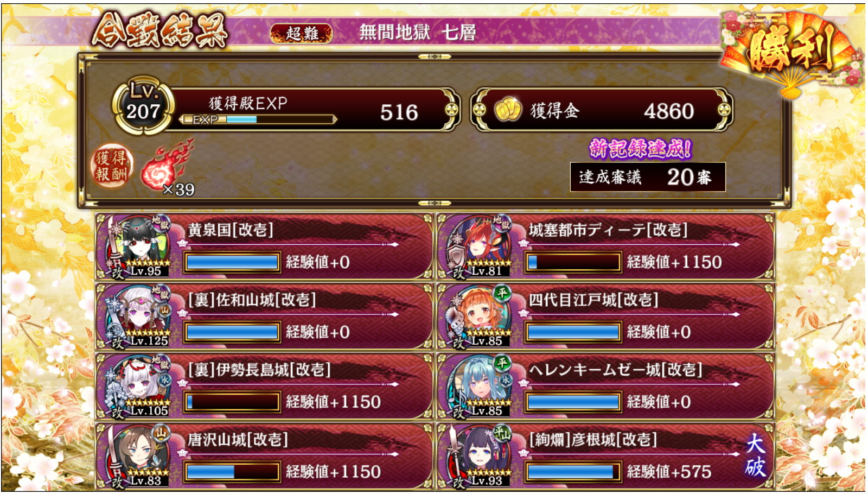Click the Lv. 207 player level badge
Screen dimensions: 868x494
click(143, 105)
